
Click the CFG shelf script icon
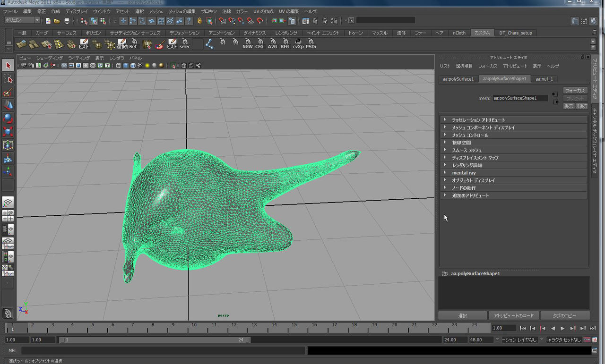tap(259, 44)
